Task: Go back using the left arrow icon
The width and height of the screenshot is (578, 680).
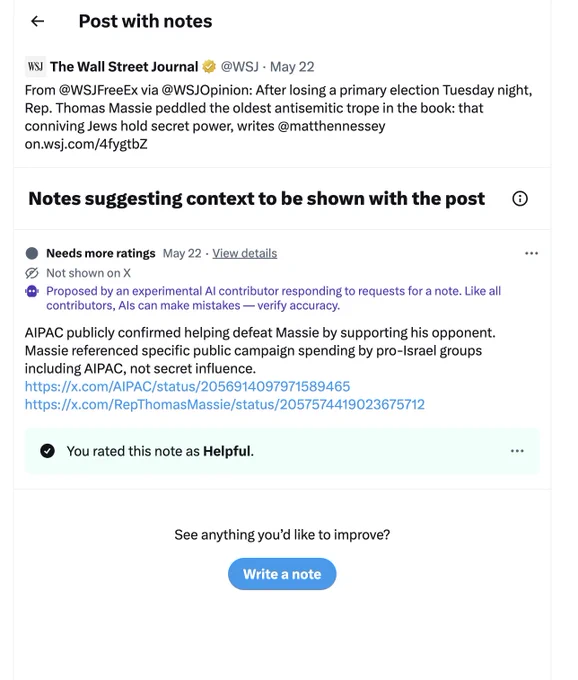Action: 38,21
